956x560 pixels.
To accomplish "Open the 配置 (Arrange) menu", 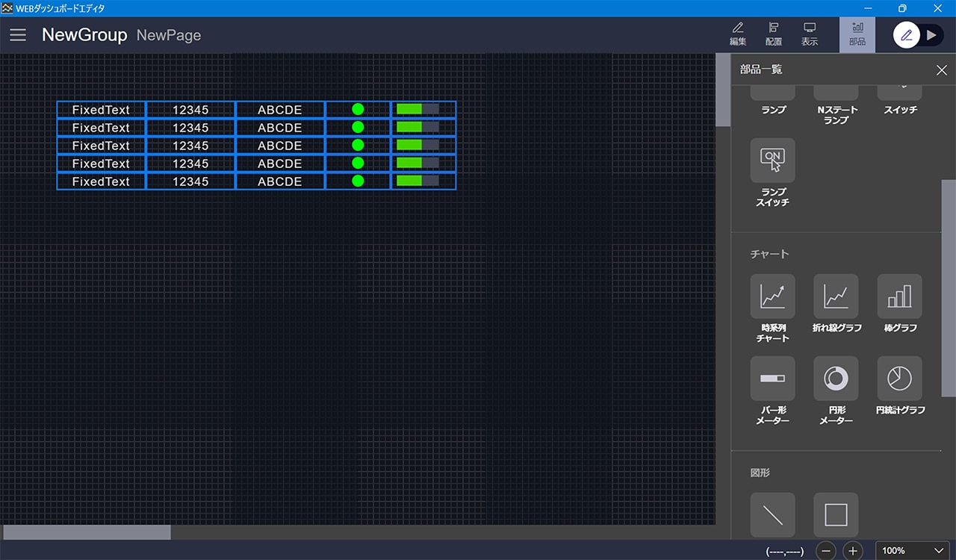I will click(774, 34).
